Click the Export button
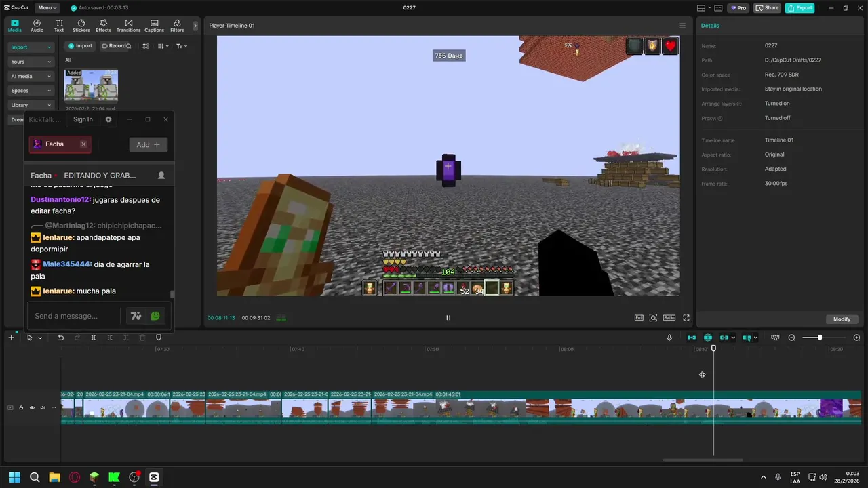Image resolution: width=868 pixels, height=488 pixels. tap(800, 8)
